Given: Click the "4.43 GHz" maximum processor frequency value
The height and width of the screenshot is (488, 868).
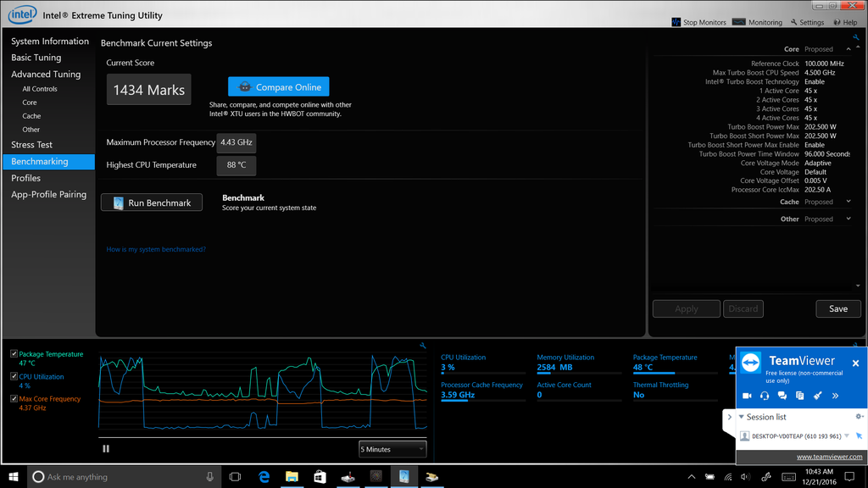Looking at the screenshot, I should tap(236, 142).
